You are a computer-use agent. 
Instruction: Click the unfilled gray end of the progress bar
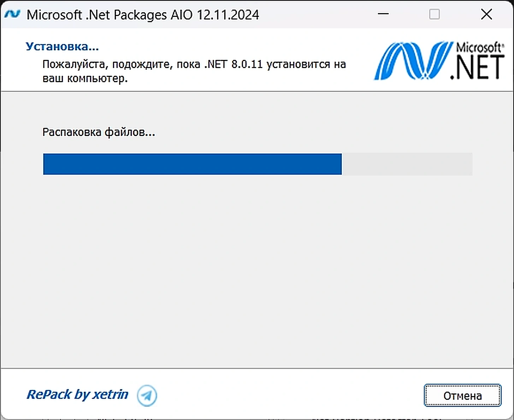tap(407, 164)
